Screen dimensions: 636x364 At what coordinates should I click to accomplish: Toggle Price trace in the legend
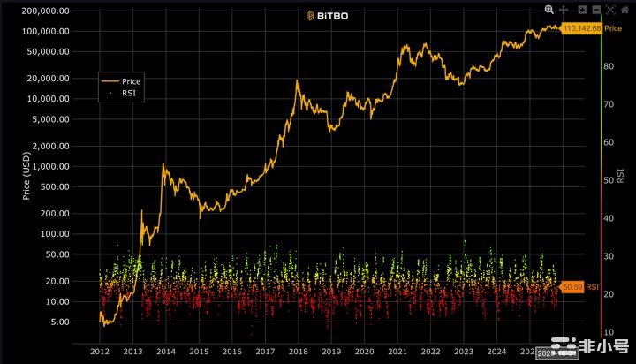click(x=120, y=80)
